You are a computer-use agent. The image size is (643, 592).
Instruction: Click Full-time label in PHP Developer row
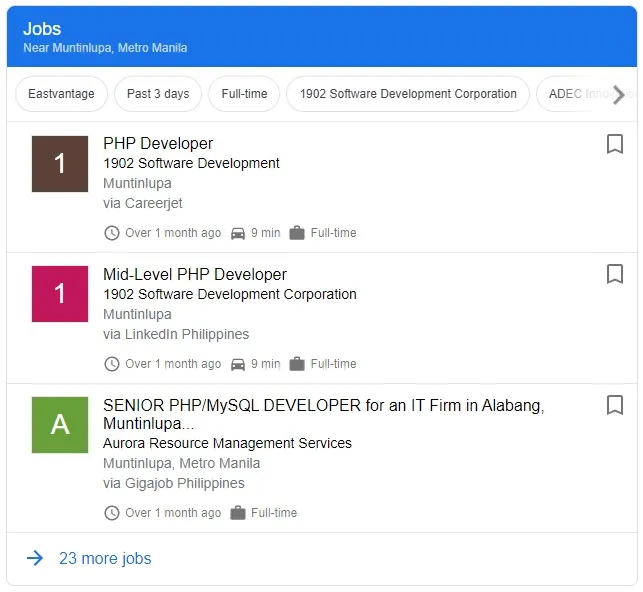[333, 233]
